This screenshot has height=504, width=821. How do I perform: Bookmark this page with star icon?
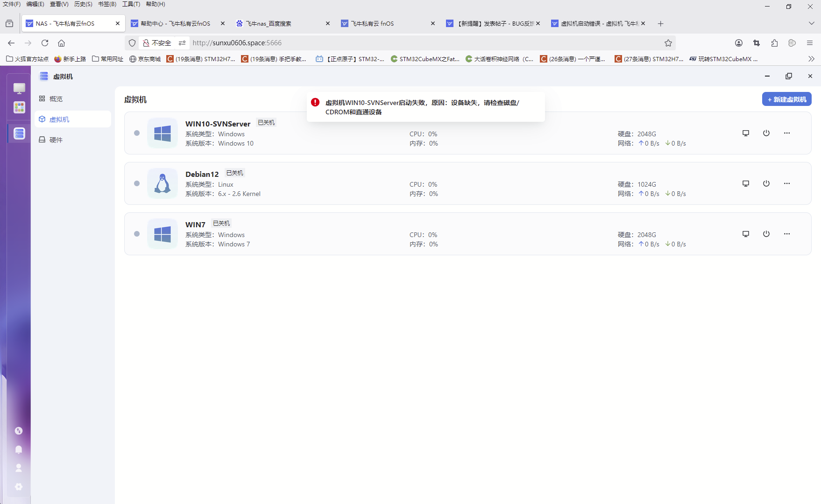pyautogui.click(x=668, y=43)
